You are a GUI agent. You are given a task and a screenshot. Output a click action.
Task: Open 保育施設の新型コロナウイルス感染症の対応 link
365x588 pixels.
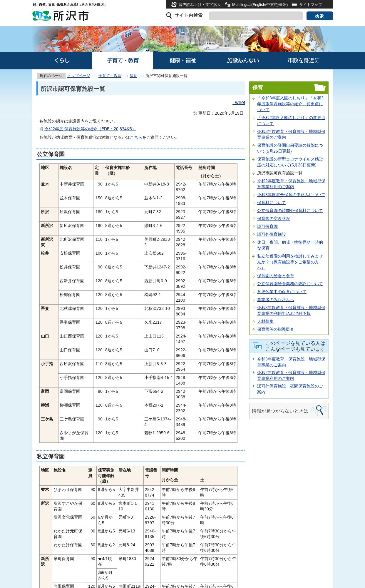click(290, 162)
